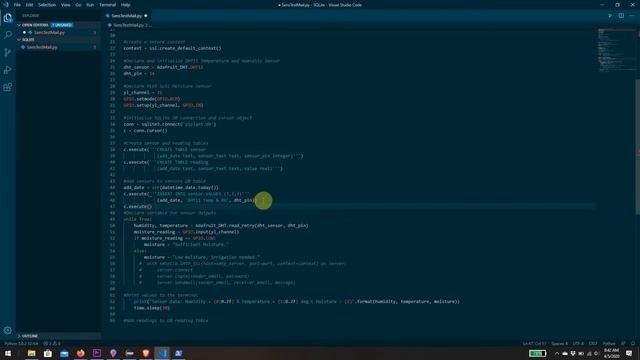The height and width of the screenshot is (360, 640).
Task: Open the Terminal menu
Action: pyautogui.click(x=107, y=5)
